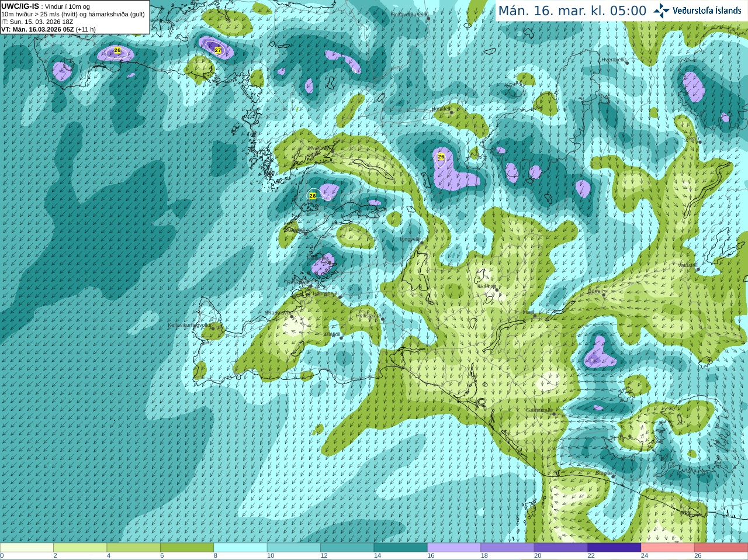Click the Bláfjöll station label
748x560 pixels.
point(333,334)
